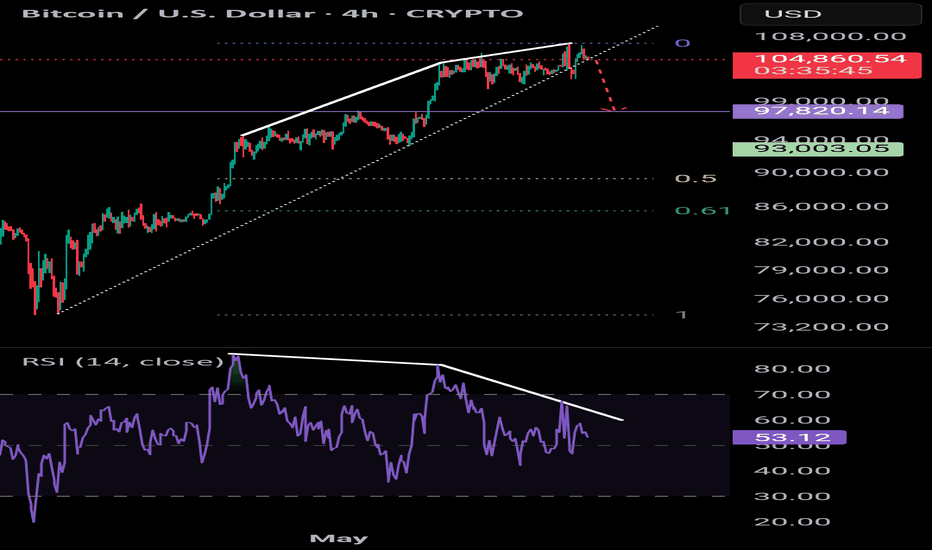Click the 108,000.00 price axis label
This screenshot has height=550, width=932.
pos(830,36)
